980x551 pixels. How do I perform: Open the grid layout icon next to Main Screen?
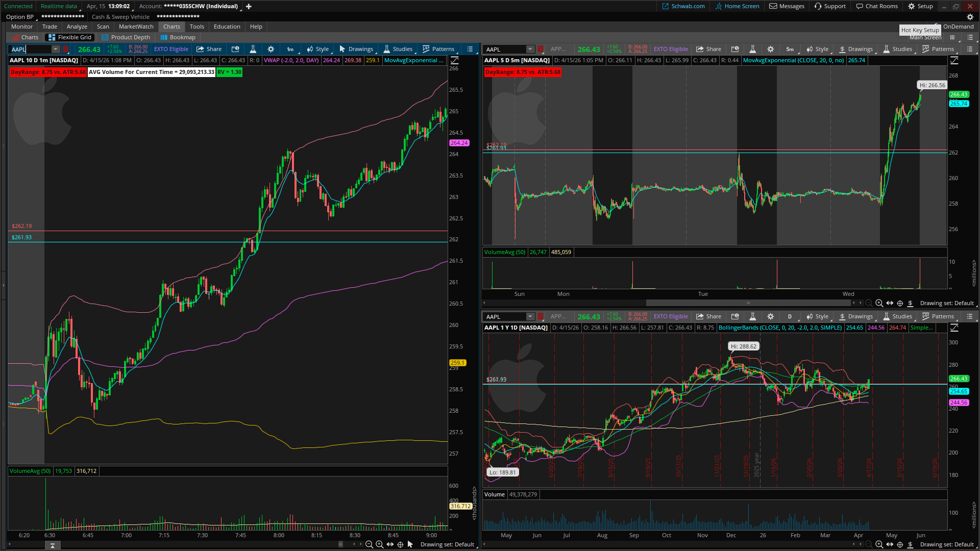click(952, 37)
